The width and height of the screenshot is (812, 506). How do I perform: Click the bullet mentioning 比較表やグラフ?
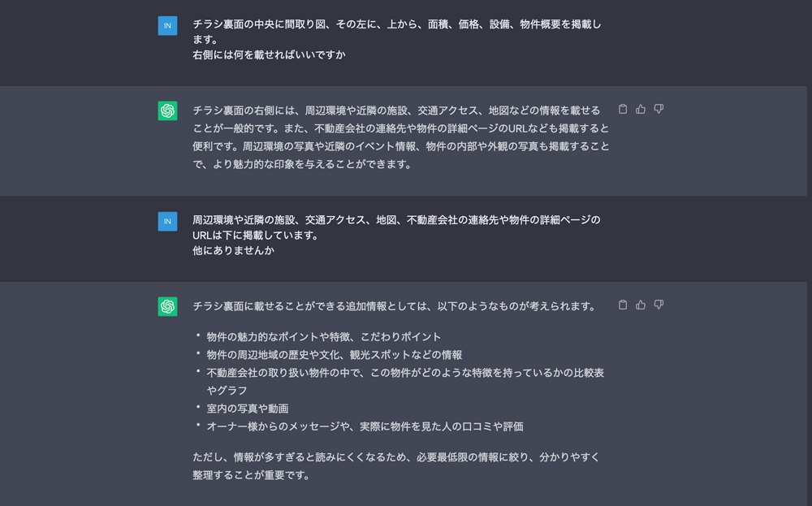click(404, 373)
